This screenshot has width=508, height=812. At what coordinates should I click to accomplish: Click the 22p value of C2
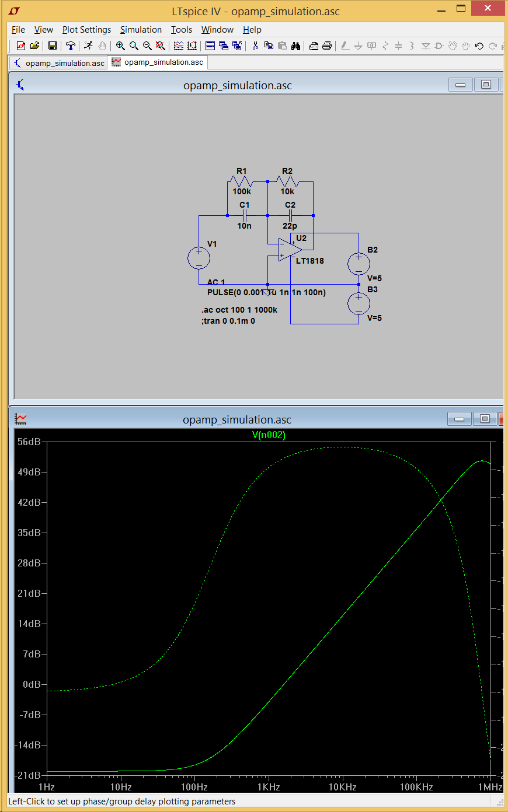[290, 226]
